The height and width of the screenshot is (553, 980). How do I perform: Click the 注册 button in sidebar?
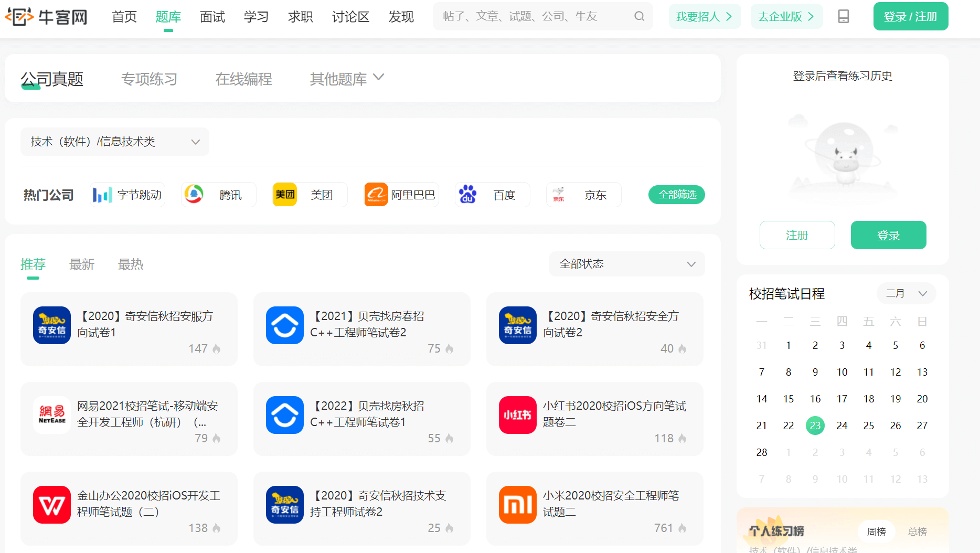click(x=797, y=235)
